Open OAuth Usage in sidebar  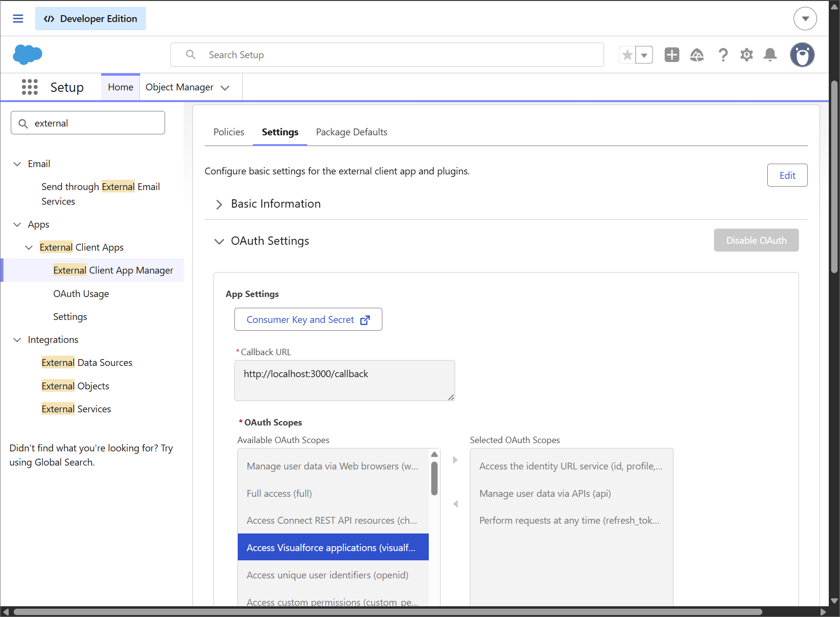click(81, 294)
